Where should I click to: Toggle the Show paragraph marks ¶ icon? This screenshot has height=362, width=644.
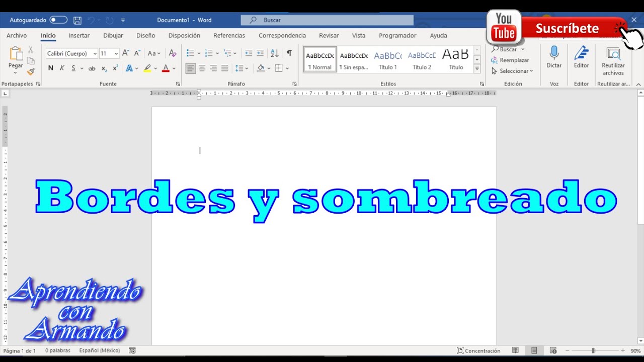point(289,53)
